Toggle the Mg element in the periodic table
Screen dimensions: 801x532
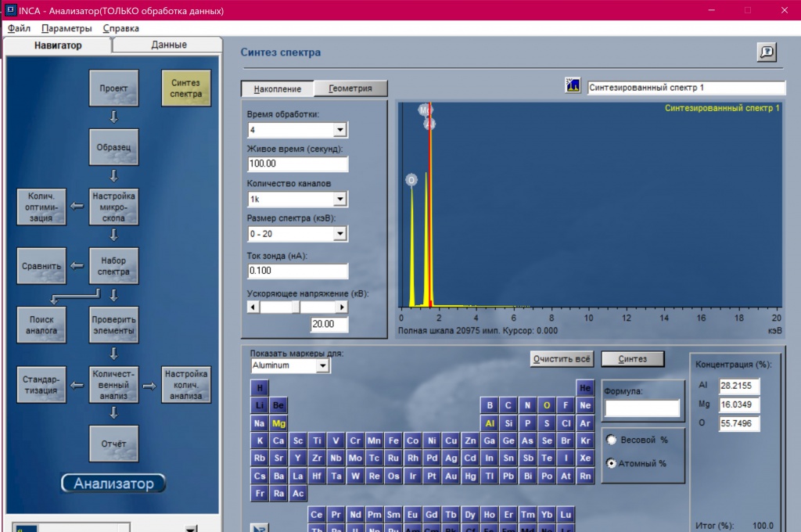coord(279,423)
